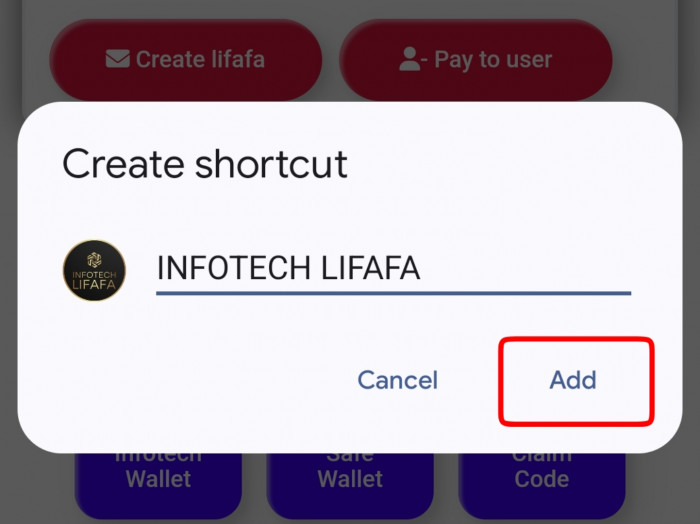700x524 pixels.
Task: Place the cursor after LIFAFA in the name field
Action: pyautogui.click(x=423, y=268)
